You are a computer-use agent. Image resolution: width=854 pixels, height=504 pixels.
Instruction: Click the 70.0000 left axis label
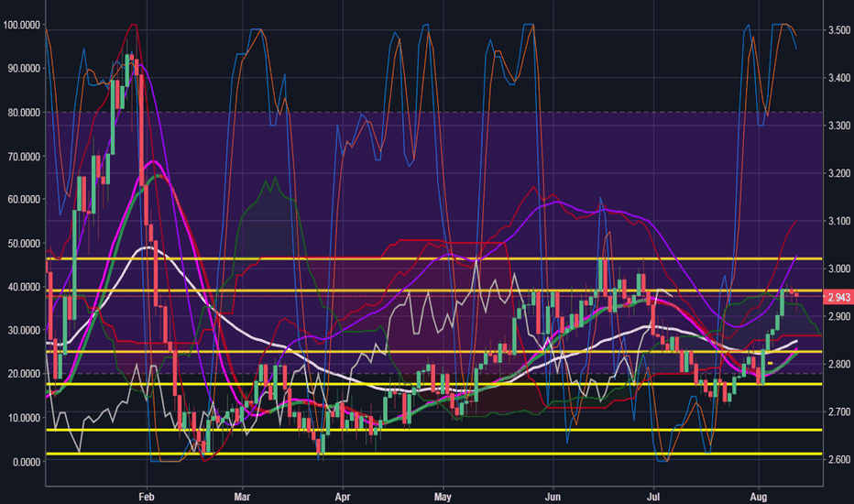(23, 157)
